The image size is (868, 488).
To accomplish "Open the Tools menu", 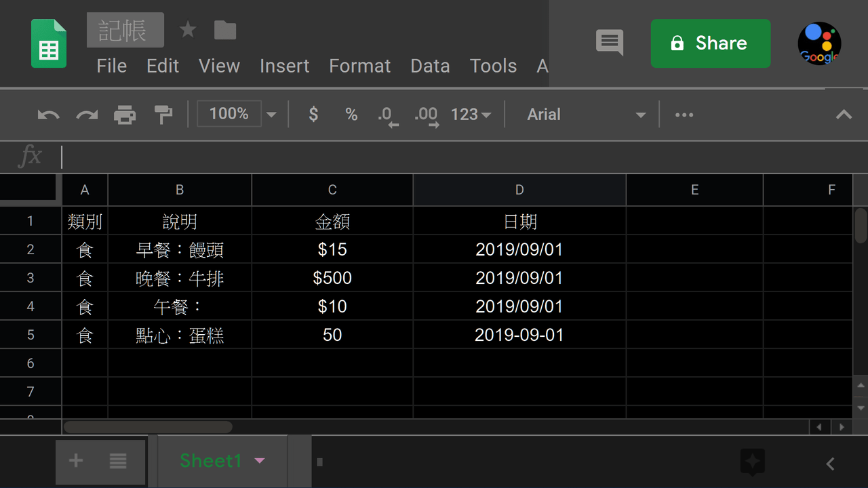I will 493,66.
